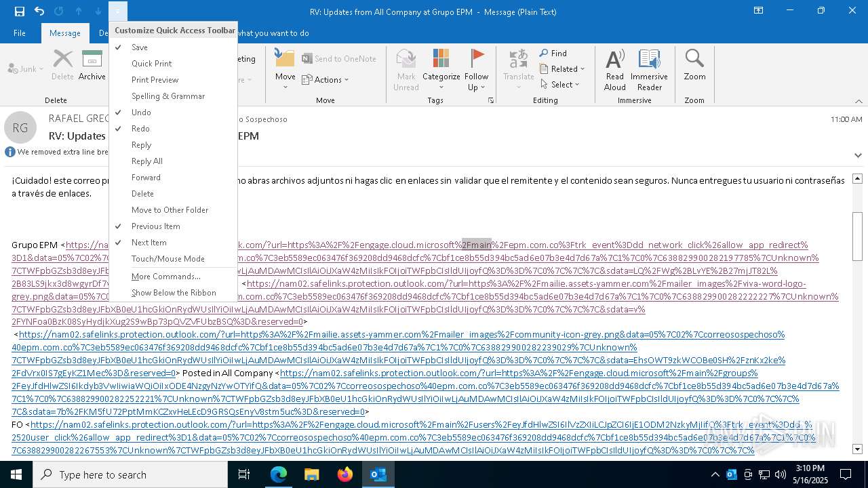
Task: Click the Outlook taskbar icon
Action: (x=378, y=474)
